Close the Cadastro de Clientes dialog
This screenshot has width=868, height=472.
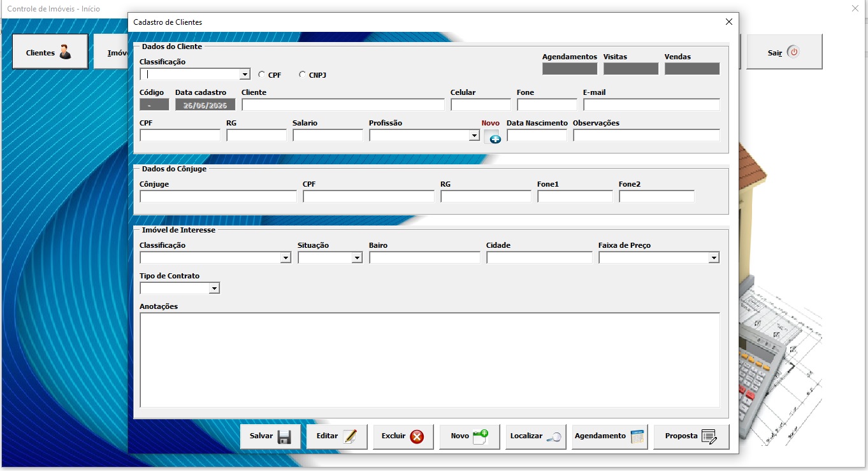729,22
